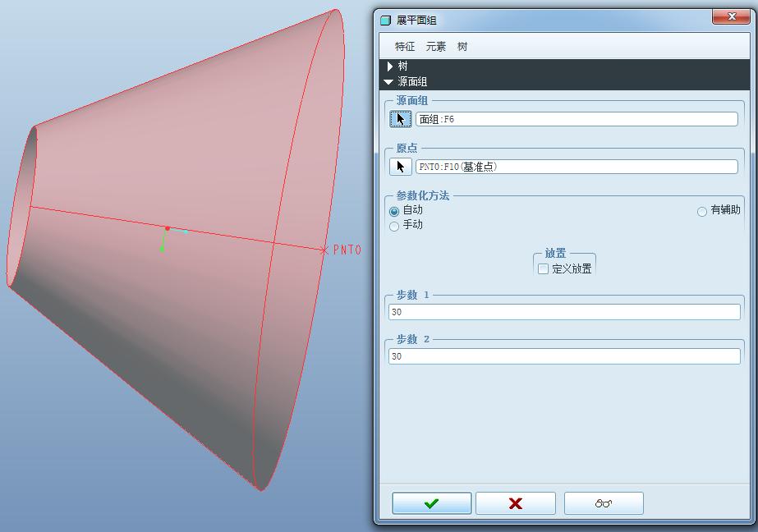Confirm the feature with green checkmark button

pos(430,502)
